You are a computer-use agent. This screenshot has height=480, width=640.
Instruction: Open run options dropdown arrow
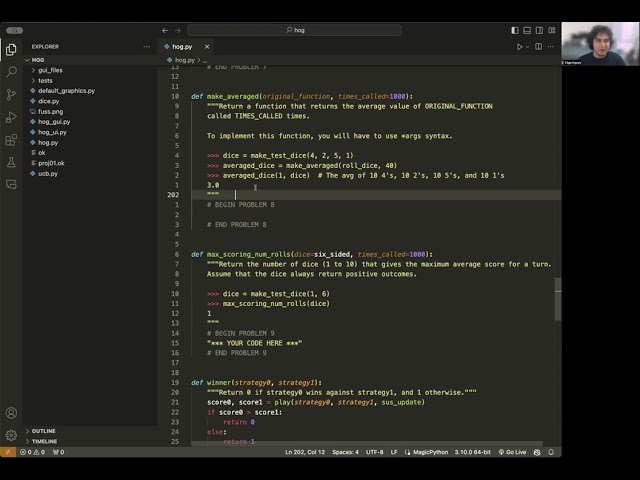(x=527, y=47)
